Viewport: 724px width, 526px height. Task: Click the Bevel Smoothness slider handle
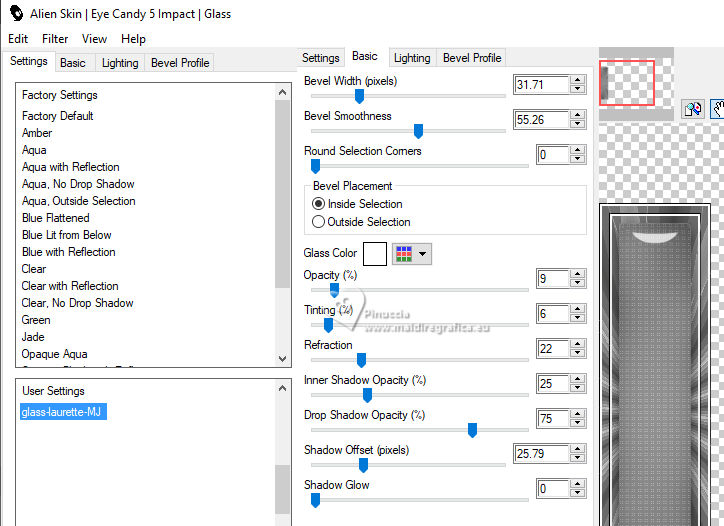pos(418,131)
